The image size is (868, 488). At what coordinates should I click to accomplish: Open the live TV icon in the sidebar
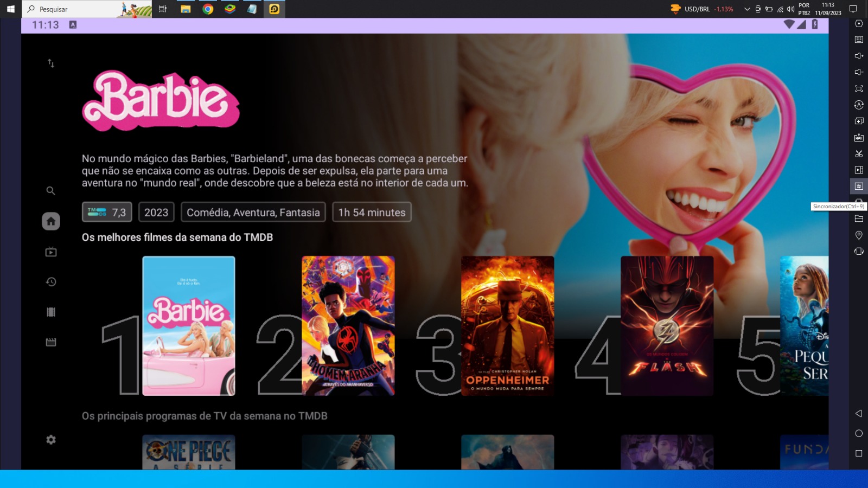[x=51, y=252]
